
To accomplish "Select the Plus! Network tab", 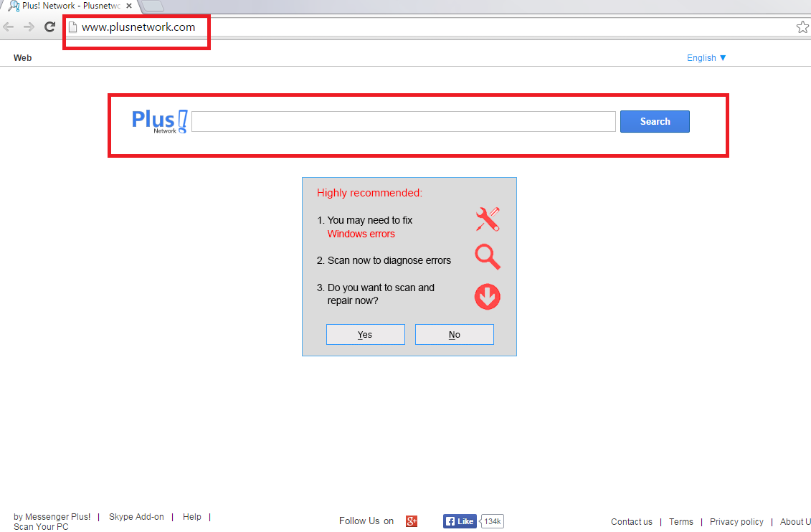I will point(71,6).
